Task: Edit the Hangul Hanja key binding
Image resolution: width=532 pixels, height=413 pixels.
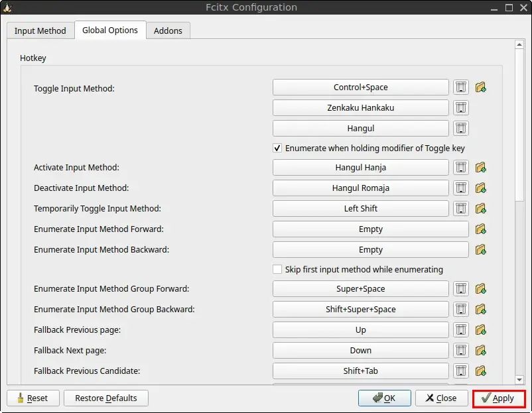Action: (x=361, y=168)
